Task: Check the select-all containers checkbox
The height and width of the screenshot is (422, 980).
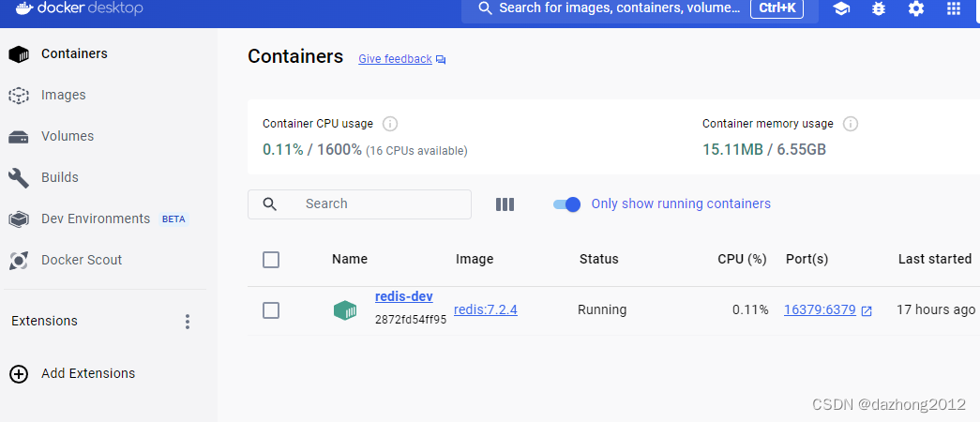Action: coord(271,260)
